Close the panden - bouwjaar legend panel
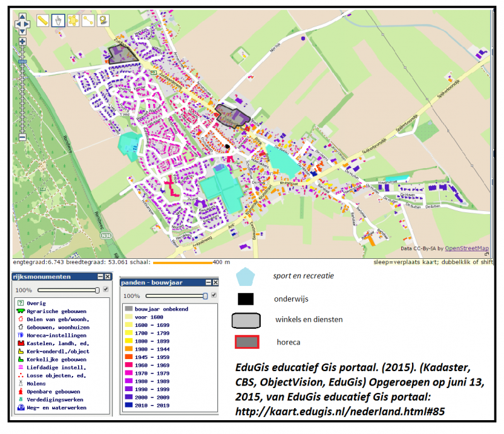Screen dimensions: 504x434 [215, 283]
